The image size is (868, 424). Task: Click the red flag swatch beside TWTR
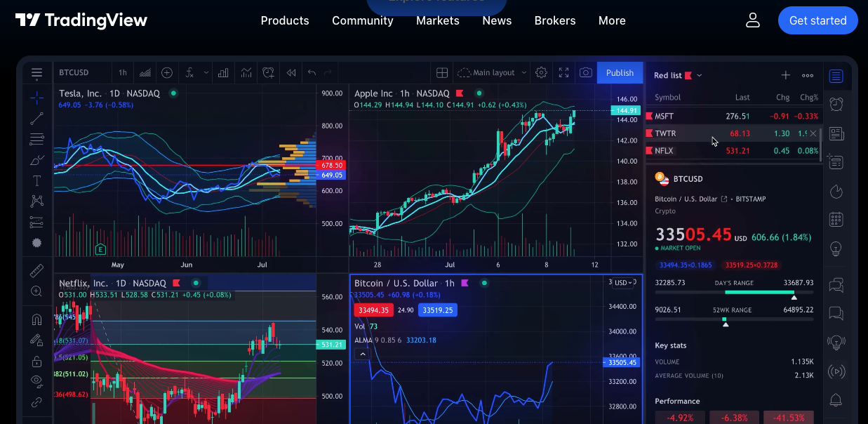(650, 133)
